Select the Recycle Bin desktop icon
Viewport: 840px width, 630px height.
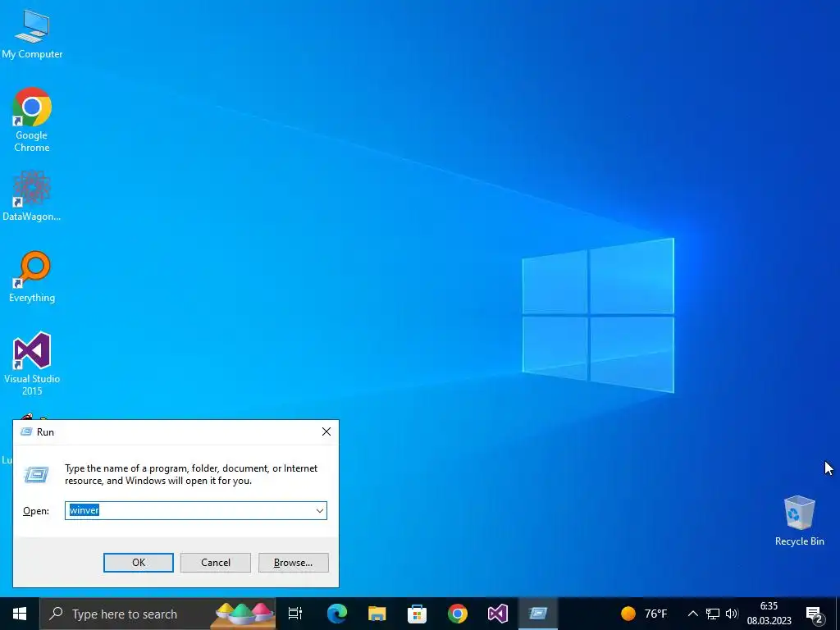799,521
